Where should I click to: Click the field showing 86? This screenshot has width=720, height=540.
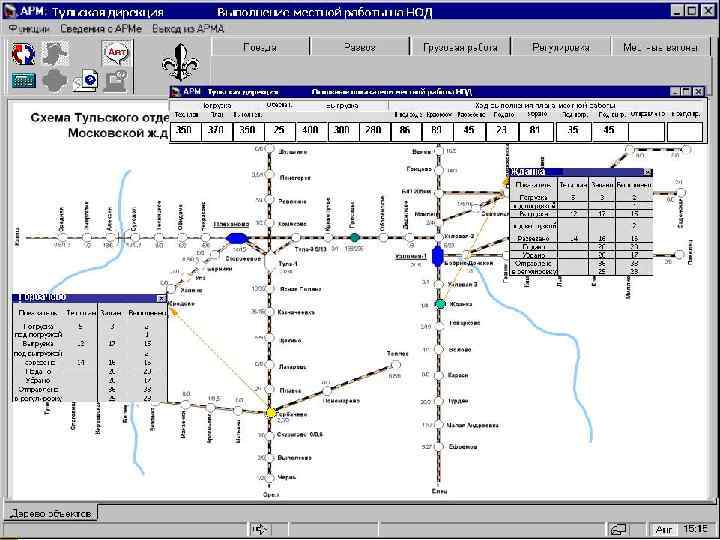405,131
